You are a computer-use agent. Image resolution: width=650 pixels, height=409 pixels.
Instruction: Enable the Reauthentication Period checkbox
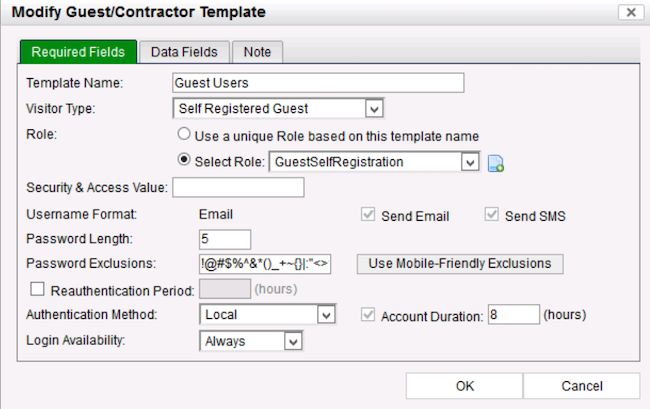37,289
